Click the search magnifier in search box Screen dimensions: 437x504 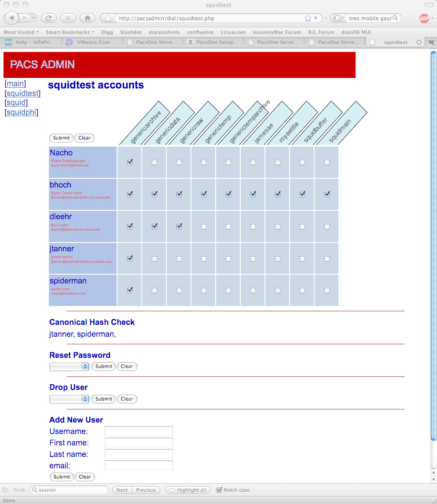point(396,18)
